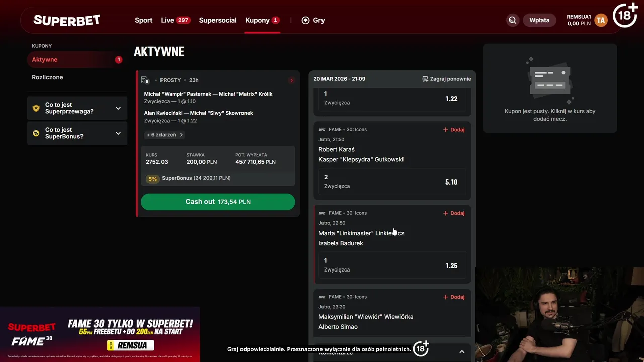Click the KURS value 2752.03
644x362 pixels.
pyautogui.click(x=157, y=162)
